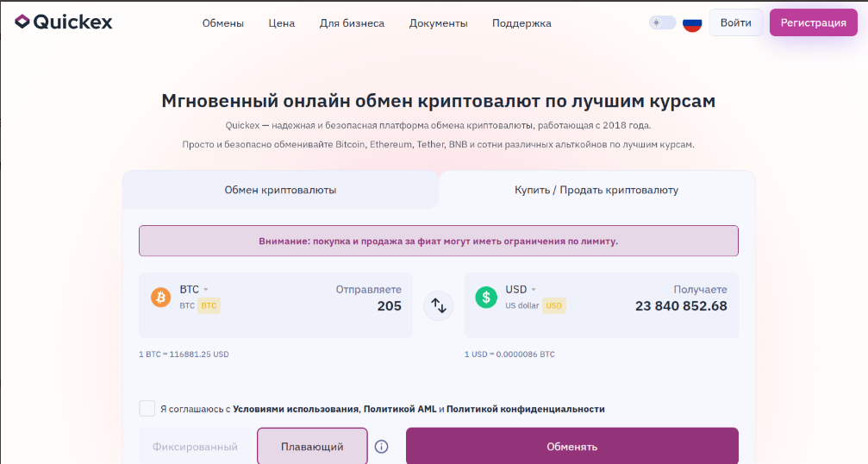
Task: Click the Получаете label
Action: click(x=700, y=290)
